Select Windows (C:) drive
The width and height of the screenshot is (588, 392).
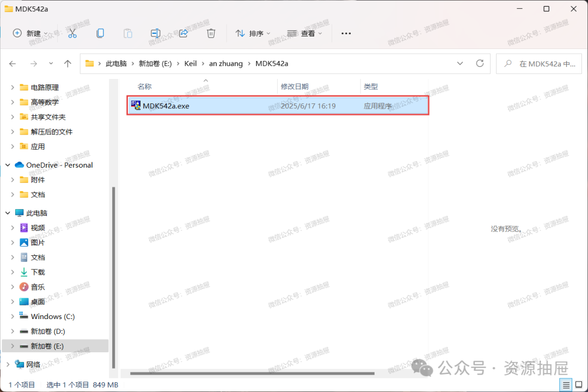click(52, 317)
